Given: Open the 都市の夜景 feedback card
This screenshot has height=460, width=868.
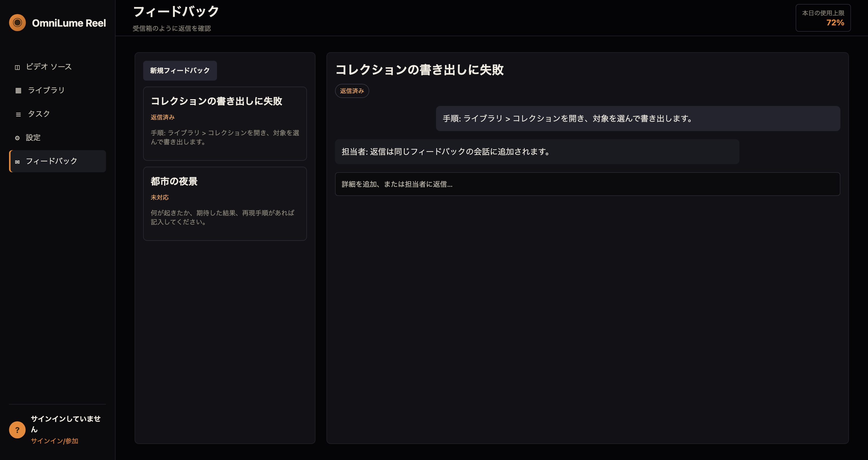Looking at the screenshot, I should click(x=225, y=204).
